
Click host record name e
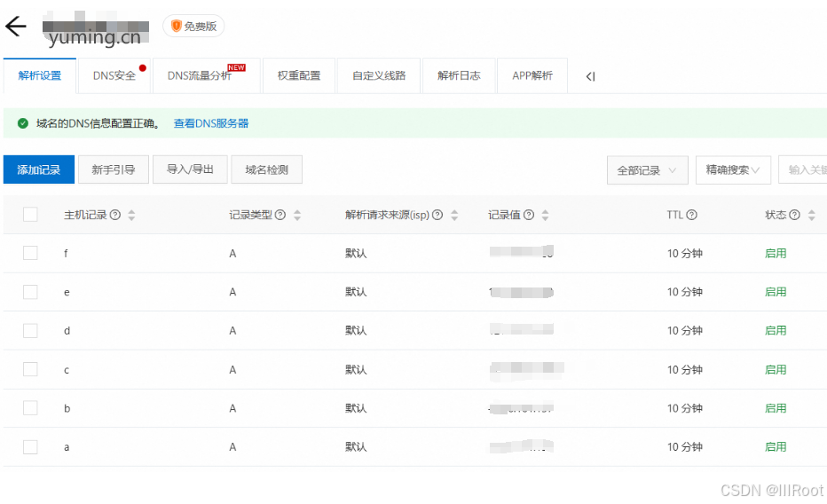tap(67, 293)
